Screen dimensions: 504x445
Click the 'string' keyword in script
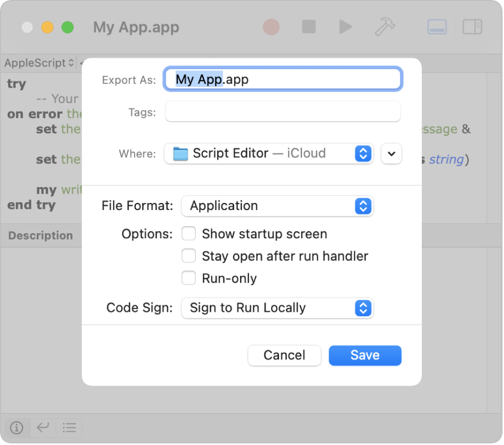point(447,160)
